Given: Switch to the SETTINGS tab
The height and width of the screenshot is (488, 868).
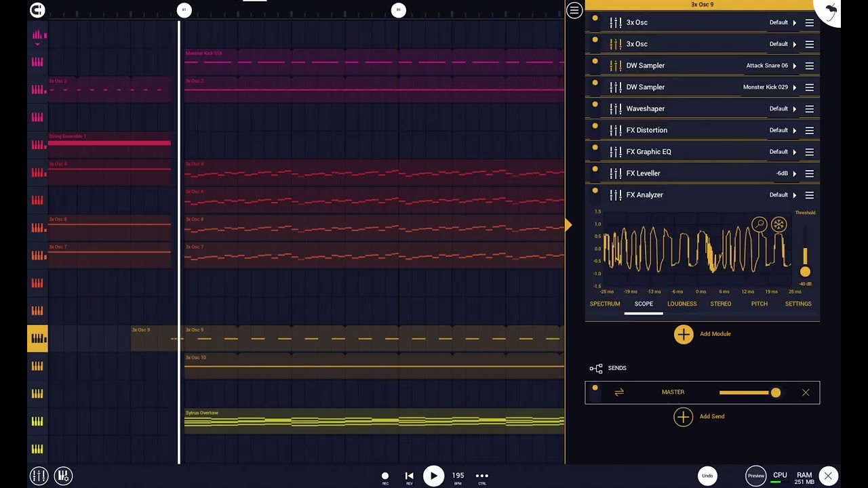Looking at the screenshot, I should point(798,304).
